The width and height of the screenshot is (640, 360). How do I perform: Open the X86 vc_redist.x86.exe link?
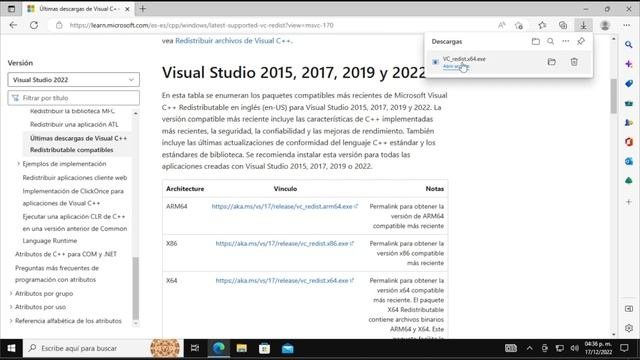click(x=284, y=244)
